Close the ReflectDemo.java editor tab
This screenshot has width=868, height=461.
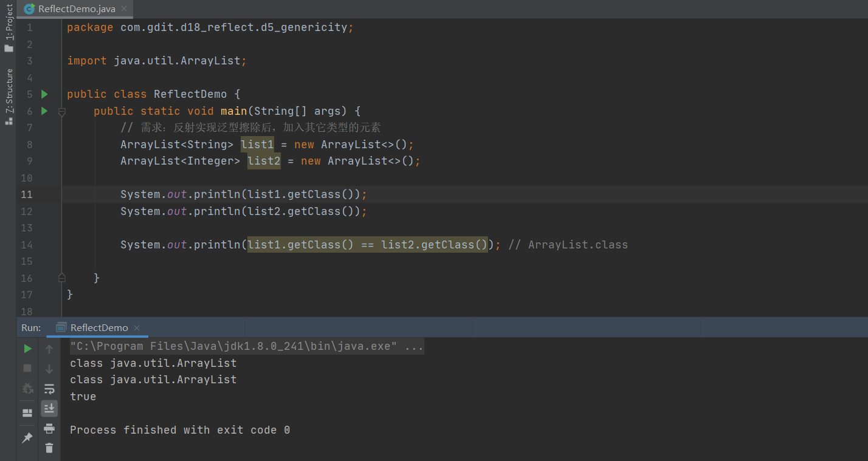coord(124,9)
